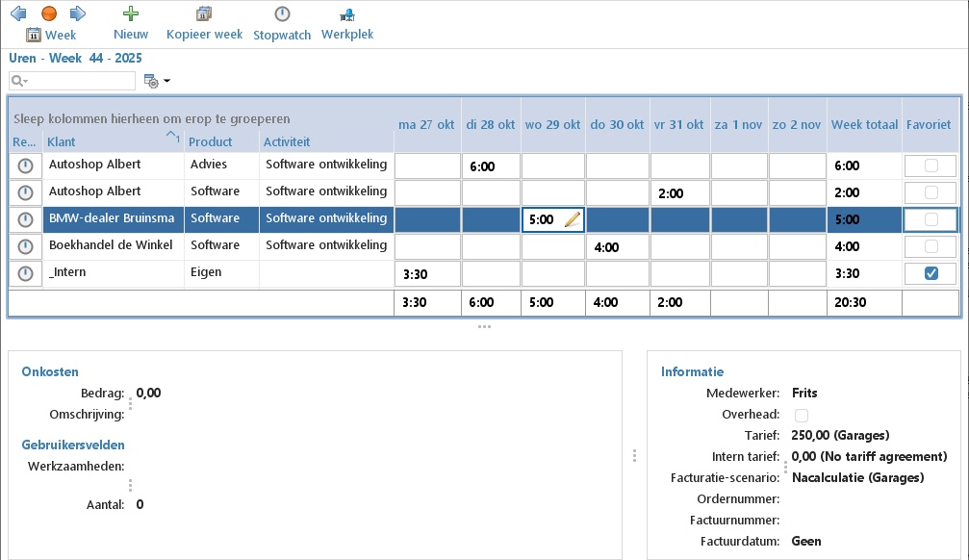This screenshot has height=560, width=969.
Task: Click clock icon in Boekhandel de Winkel row
Action: (25, 246)
